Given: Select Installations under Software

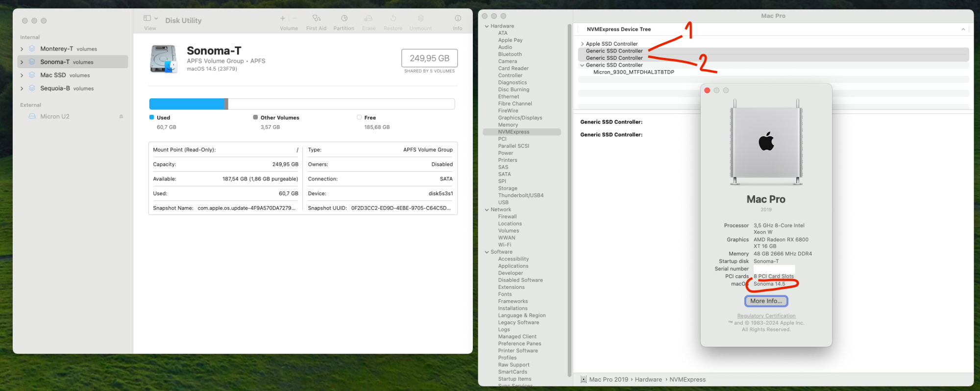Looking at the screenshot, I should 513,308.
